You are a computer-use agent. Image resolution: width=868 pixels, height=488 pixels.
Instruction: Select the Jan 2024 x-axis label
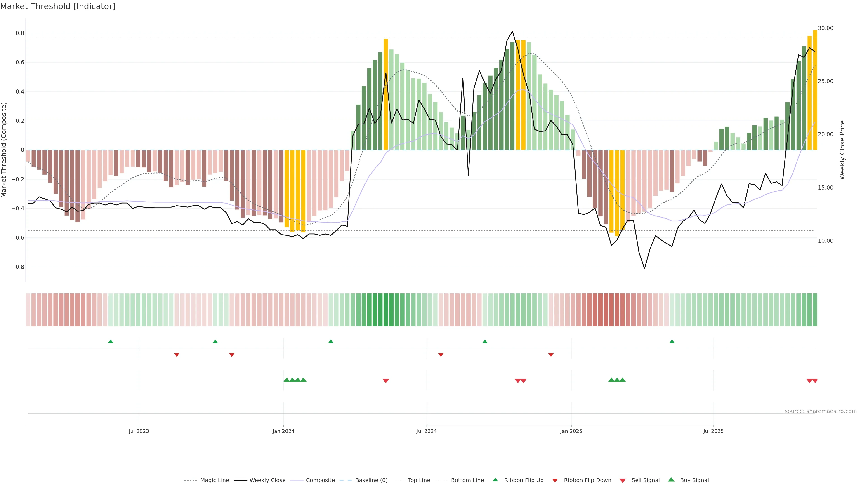tap(283, 431)
